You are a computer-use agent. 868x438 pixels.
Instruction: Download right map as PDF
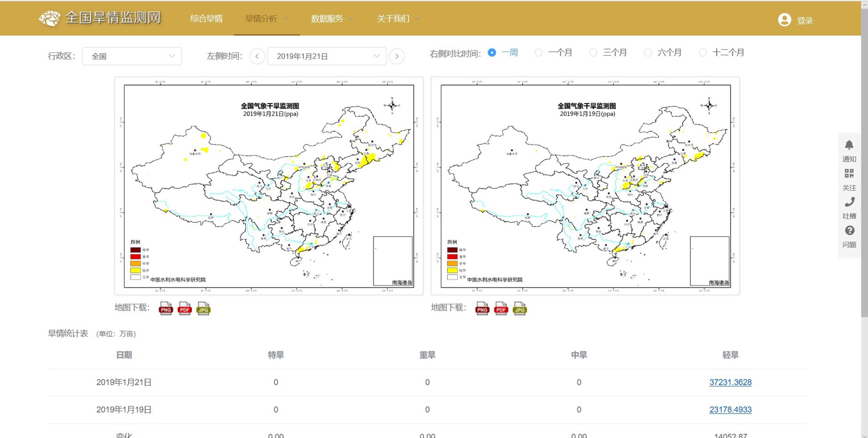[501, 308]
